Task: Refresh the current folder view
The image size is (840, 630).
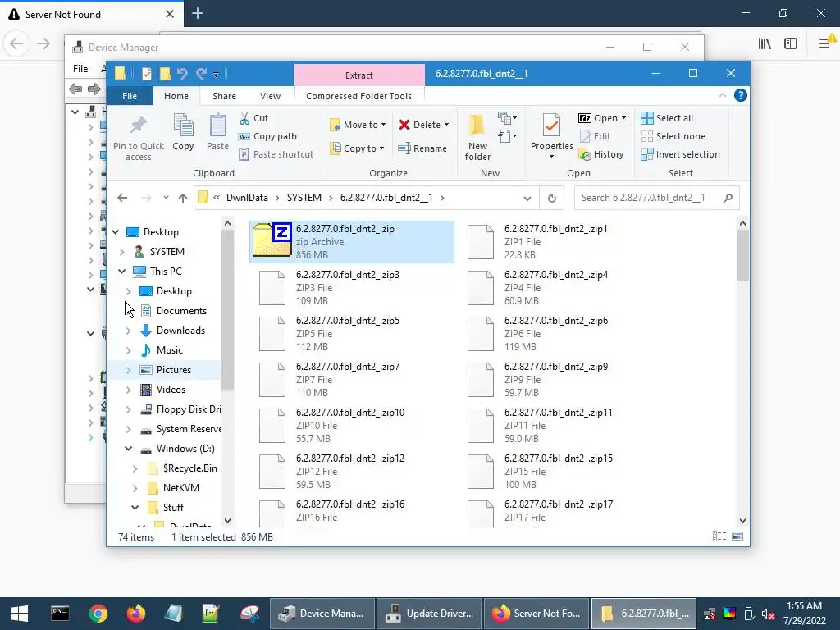Action: point(552,198)
